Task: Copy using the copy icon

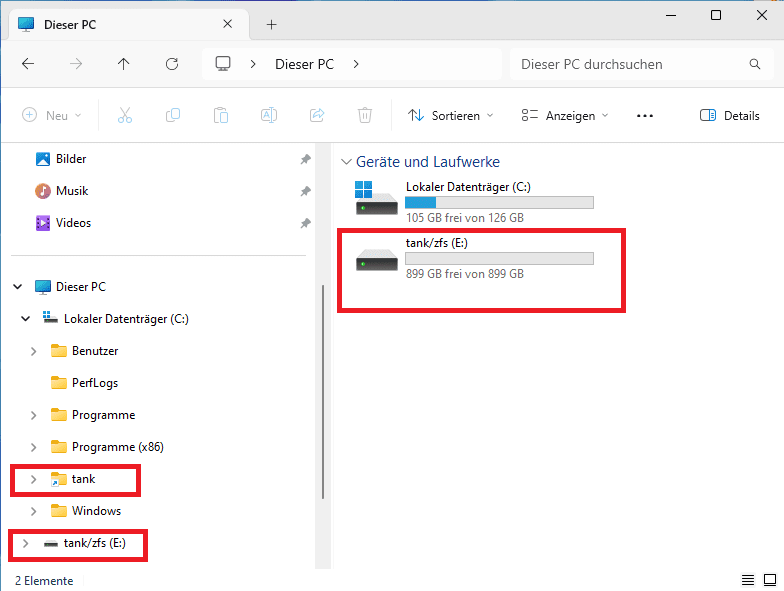Action: pos(173,116)
